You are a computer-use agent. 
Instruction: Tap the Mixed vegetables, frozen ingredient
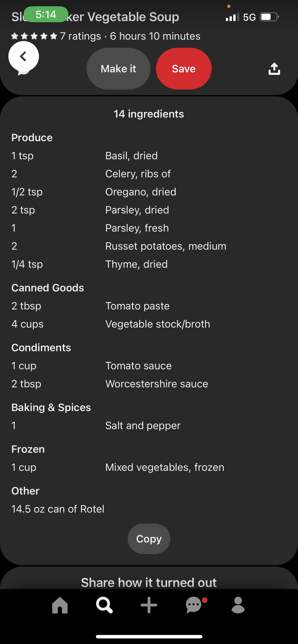click(165, 467)
